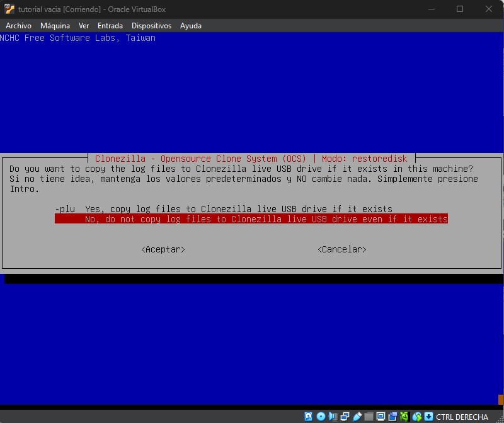Image resolution: width=504 pixels, height=423 pixels.
Task: Click the Cancelar button
Action: point(342,249)
